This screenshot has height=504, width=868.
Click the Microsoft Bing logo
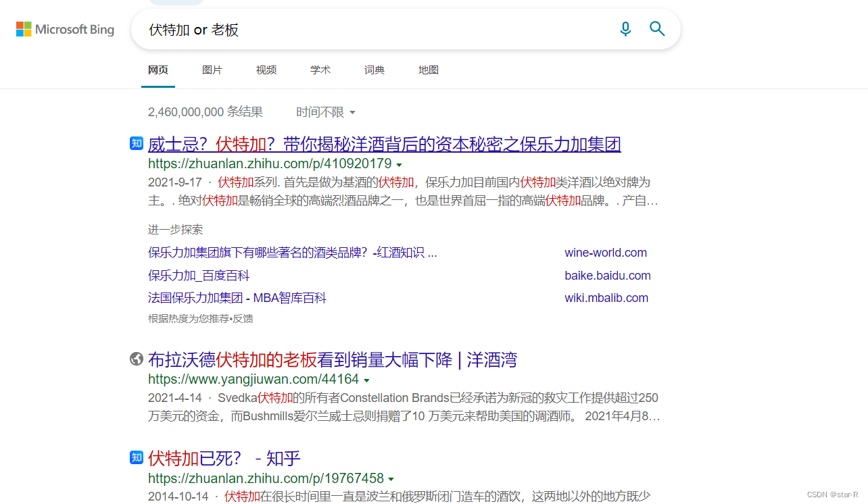tap(65, 29)
